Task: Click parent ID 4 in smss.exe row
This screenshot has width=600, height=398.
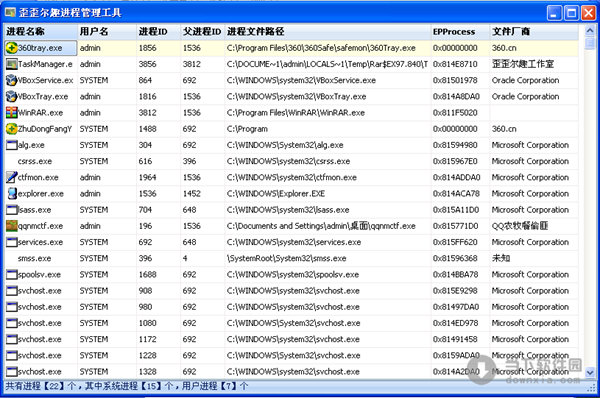Action: coord(185,258)
